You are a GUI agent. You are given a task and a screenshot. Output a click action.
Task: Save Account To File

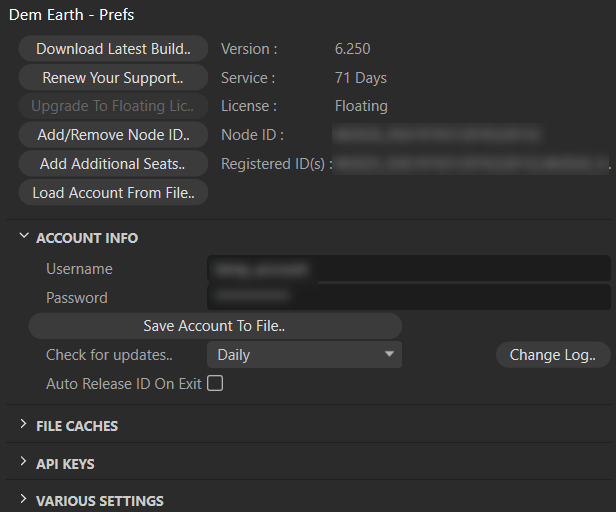[x=215, y=326]
